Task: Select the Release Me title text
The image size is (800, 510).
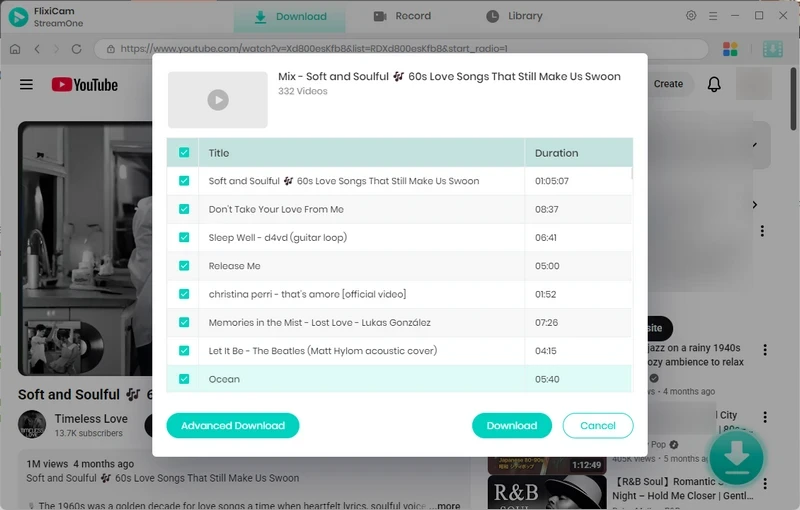Action: tap(234, 266)
